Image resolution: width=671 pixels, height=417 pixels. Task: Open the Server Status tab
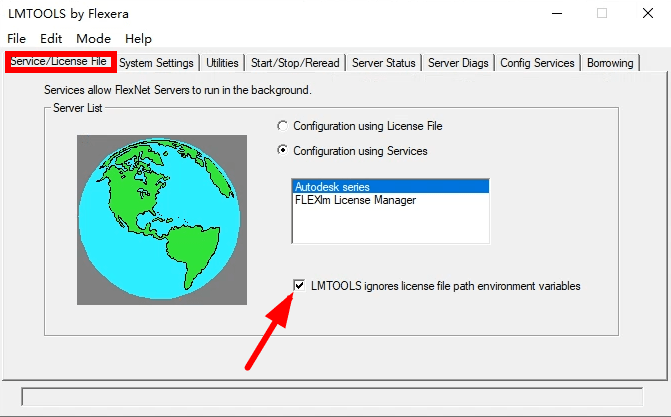pyautogui.click(x=383, y=63)
